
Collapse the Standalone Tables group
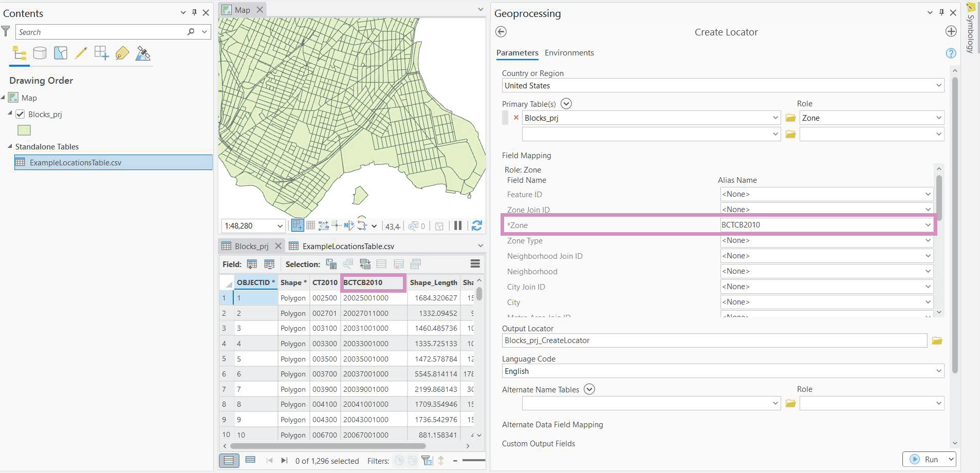tap(10, 146)
